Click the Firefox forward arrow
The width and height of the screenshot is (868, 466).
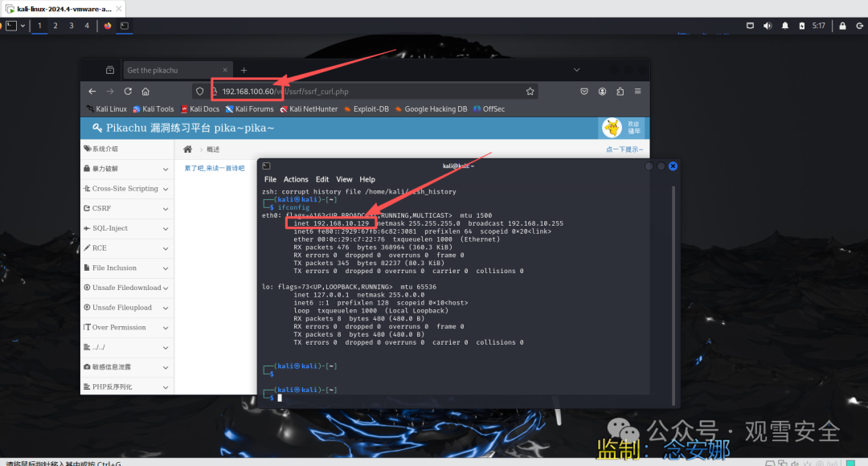109,92
